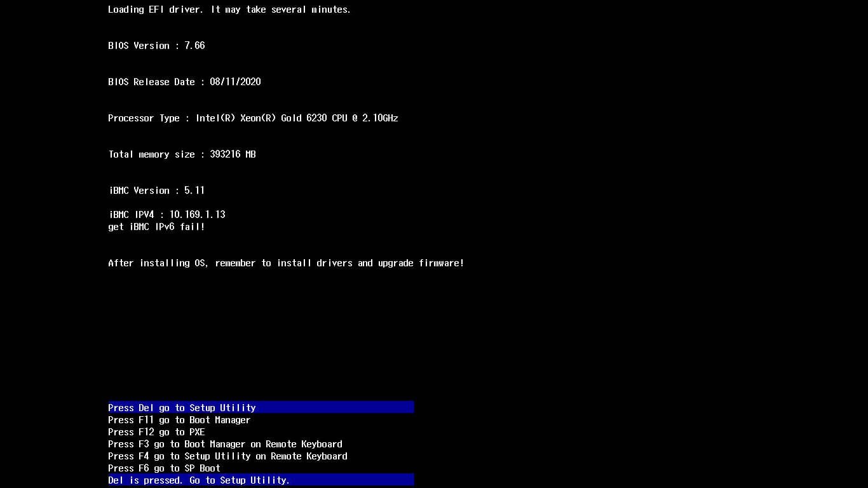Image resolution: width=868 pixels, height=488 pixels.
Task: Click the 08/11/2020 release date value
Action: coord(235,82)
